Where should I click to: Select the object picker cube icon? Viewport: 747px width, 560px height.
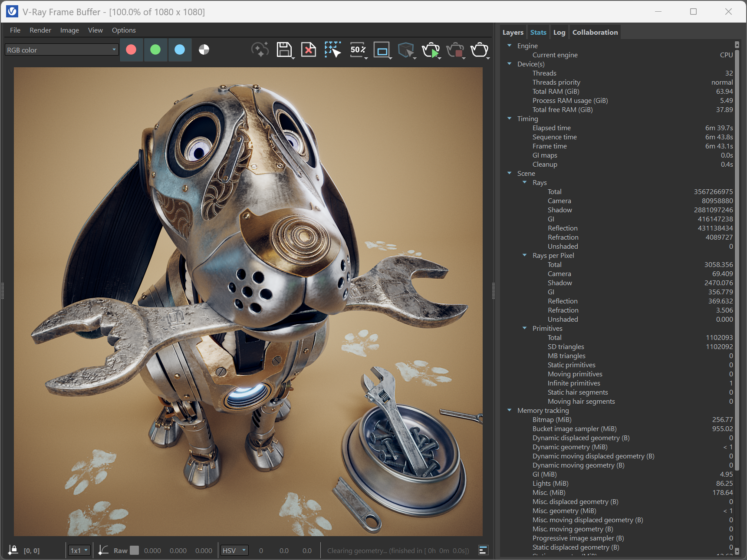coord(406,50)
